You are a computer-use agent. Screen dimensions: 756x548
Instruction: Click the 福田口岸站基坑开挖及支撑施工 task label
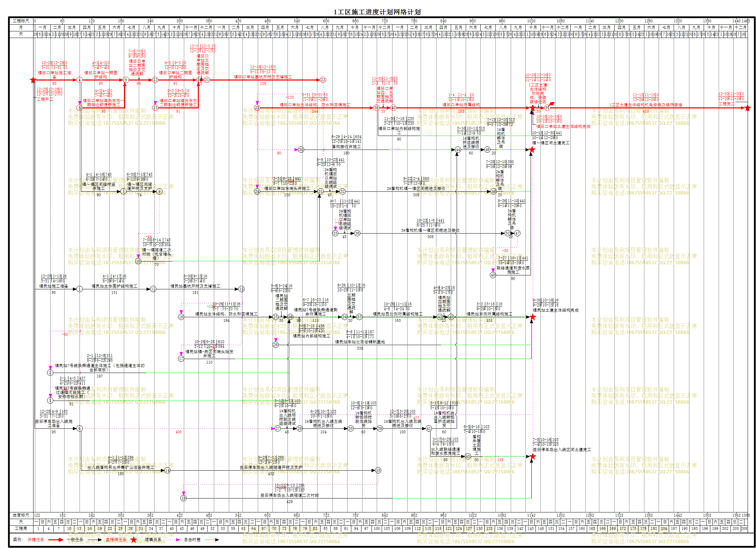click(263, 77)
